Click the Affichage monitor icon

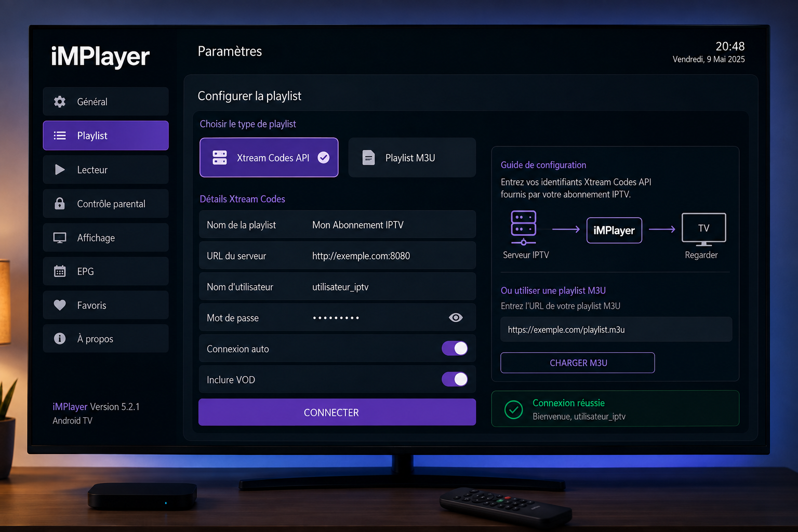[60, 238]
